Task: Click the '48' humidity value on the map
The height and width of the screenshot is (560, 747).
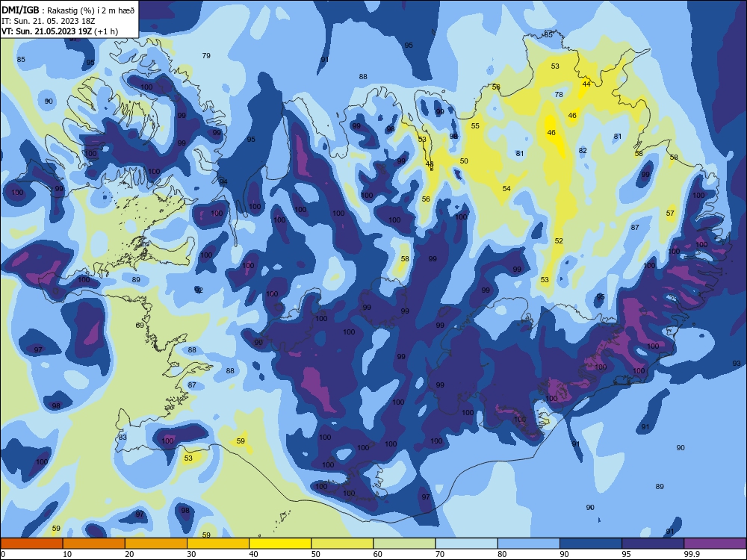Action: pyautogui.click(x=430, y=164)
